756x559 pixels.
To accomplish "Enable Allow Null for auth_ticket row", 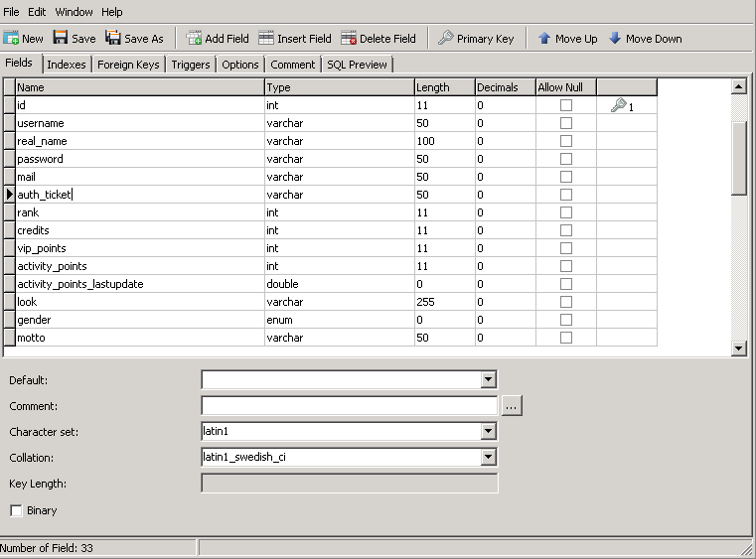I will (x=566, y=195).
